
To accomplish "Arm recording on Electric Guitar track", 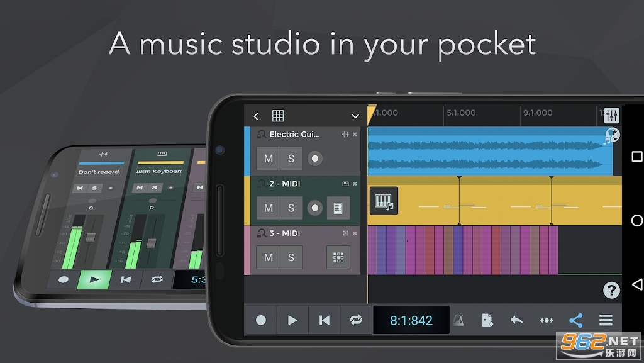I will (315, 159).
